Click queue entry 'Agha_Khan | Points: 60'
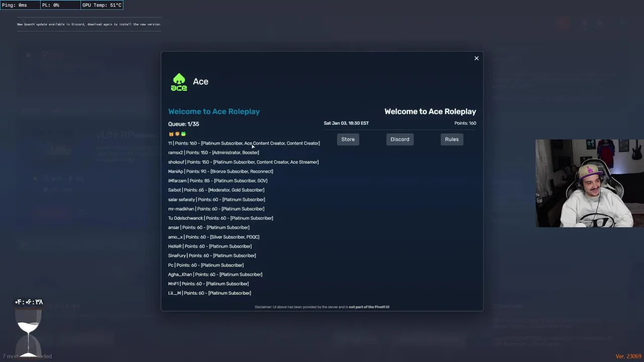Screen dimensions: 644x362 tap(215, 275)
